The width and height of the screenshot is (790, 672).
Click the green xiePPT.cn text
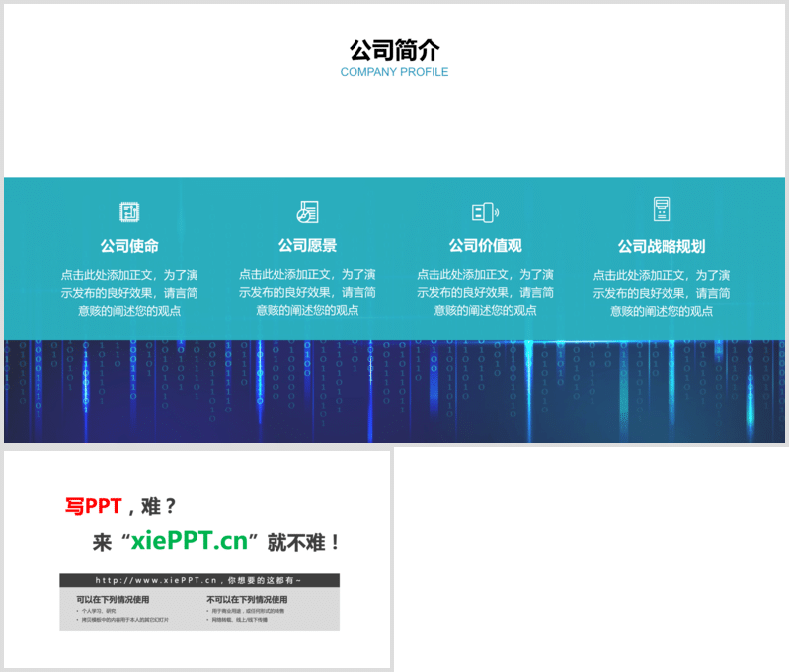click(x=188, y=542)
